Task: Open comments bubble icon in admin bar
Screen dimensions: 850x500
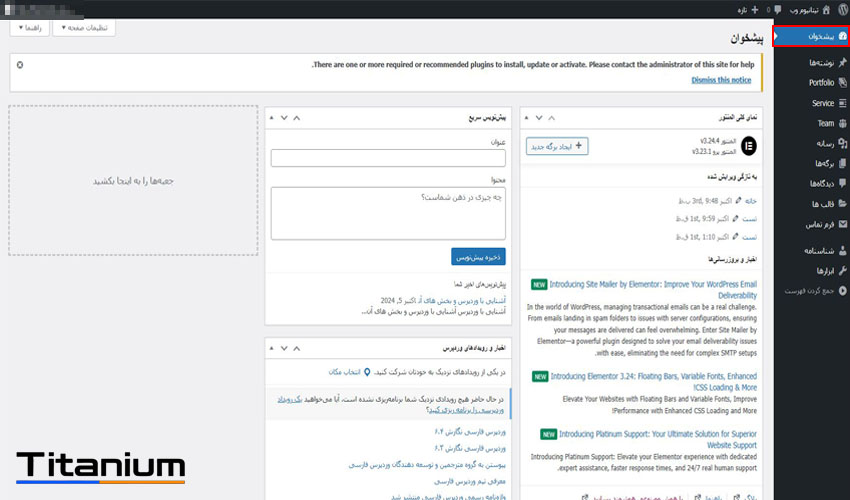Action: 778,10
